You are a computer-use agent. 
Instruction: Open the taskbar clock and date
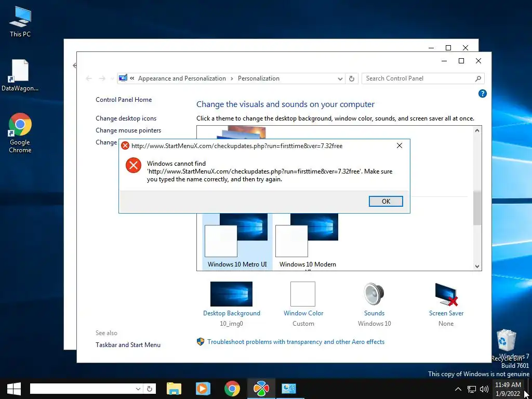[x=508, y=389]
